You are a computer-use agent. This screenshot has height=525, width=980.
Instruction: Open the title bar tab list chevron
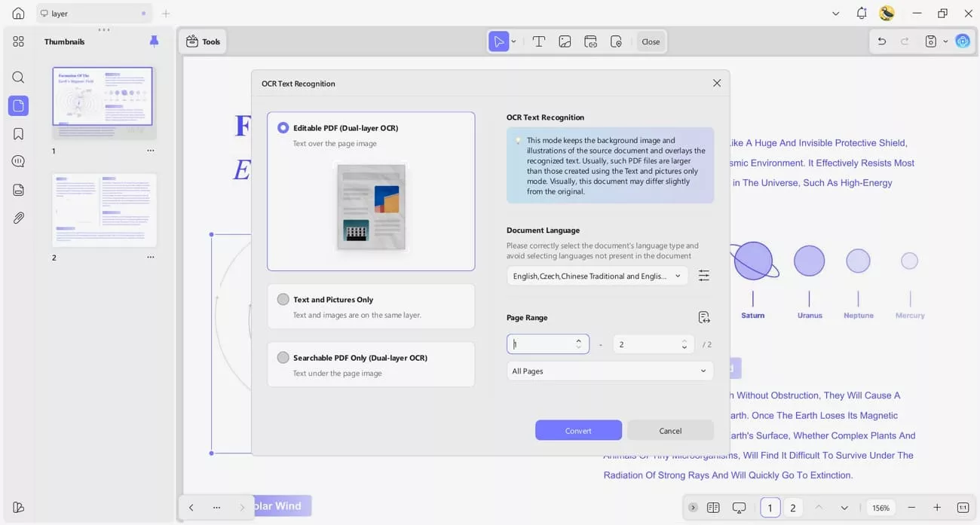click(835, 14)
